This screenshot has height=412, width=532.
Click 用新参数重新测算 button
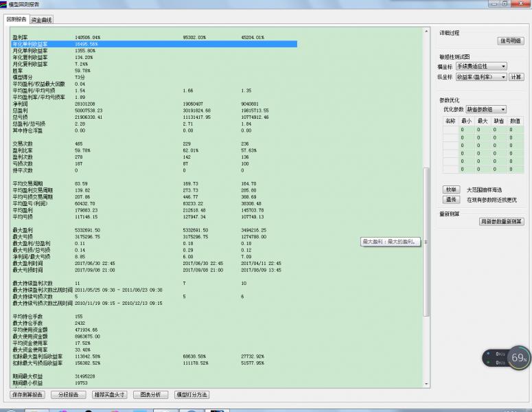pos(502,222)
